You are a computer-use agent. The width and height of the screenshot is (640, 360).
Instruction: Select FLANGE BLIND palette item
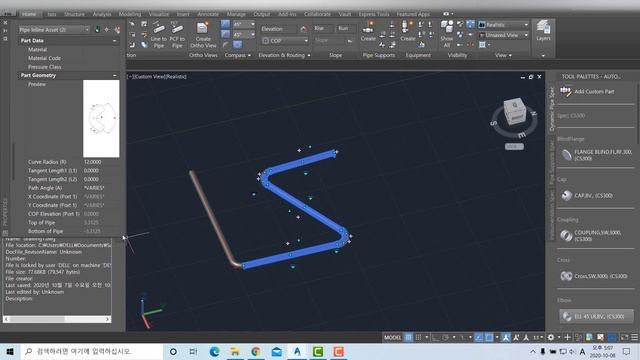coord(596,155)
